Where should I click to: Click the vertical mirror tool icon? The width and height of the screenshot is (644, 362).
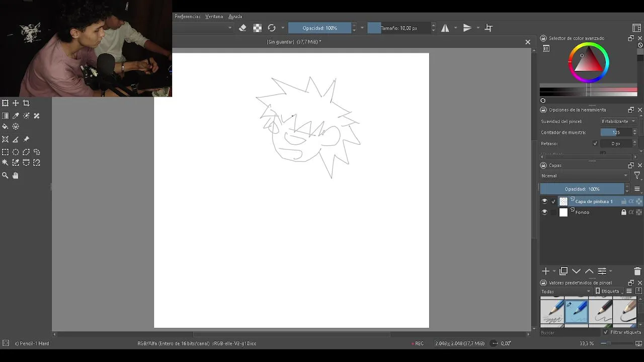(x=467, y=28)
